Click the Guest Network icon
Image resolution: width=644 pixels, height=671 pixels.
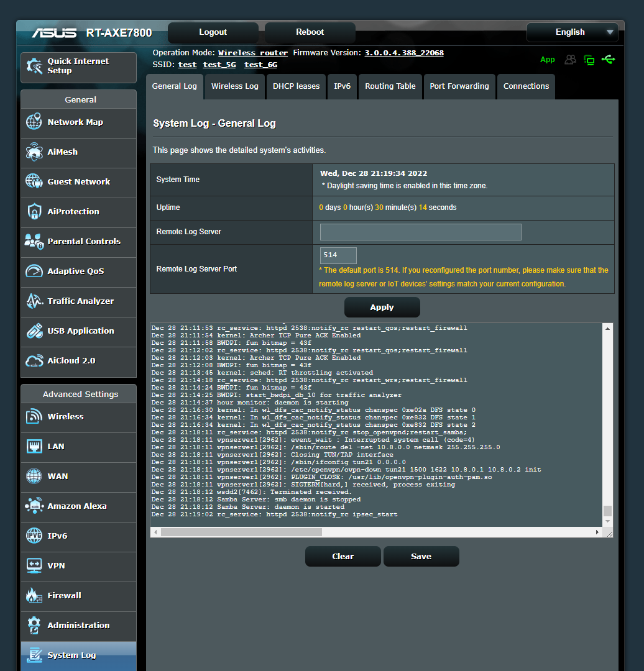click(x=34, y=181)
